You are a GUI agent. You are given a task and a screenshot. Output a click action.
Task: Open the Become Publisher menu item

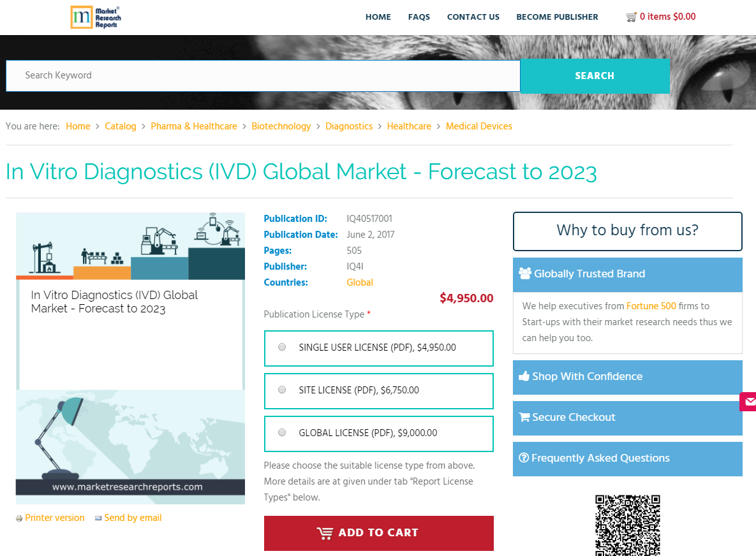click(x=557, y=17)
